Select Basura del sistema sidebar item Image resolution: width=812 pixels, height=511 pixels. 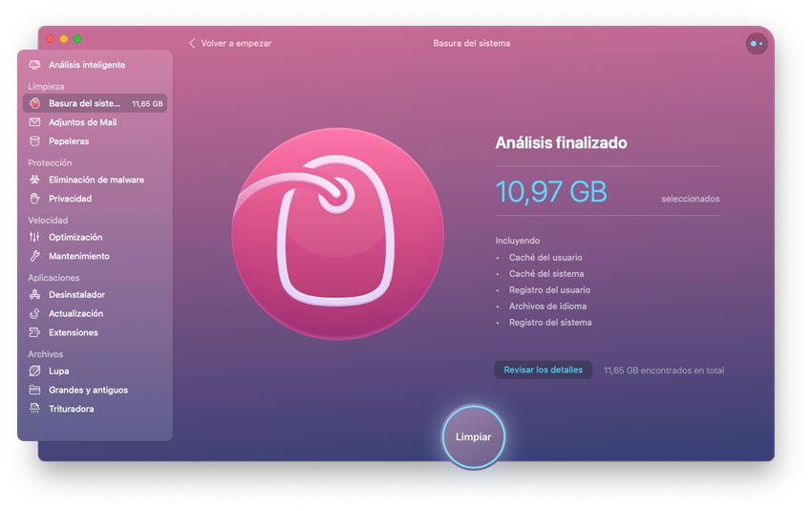tap(85, 103)
